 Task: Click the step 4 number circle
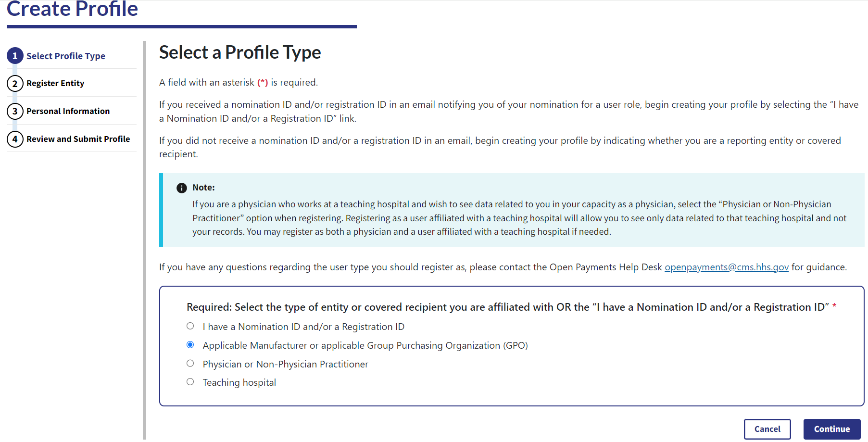click(15, 139)
